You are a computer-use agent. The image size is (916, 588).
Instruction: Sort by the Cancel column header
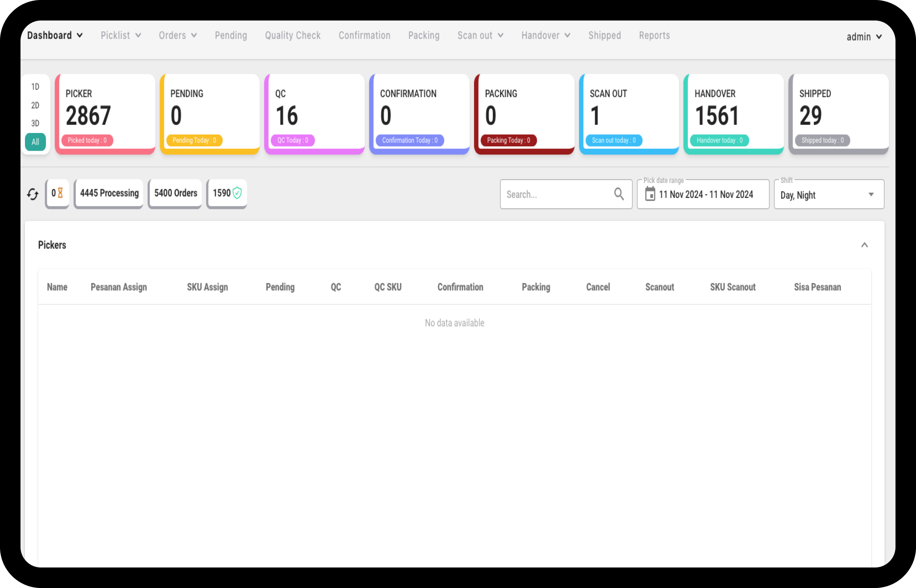click(x=598, y=287)
